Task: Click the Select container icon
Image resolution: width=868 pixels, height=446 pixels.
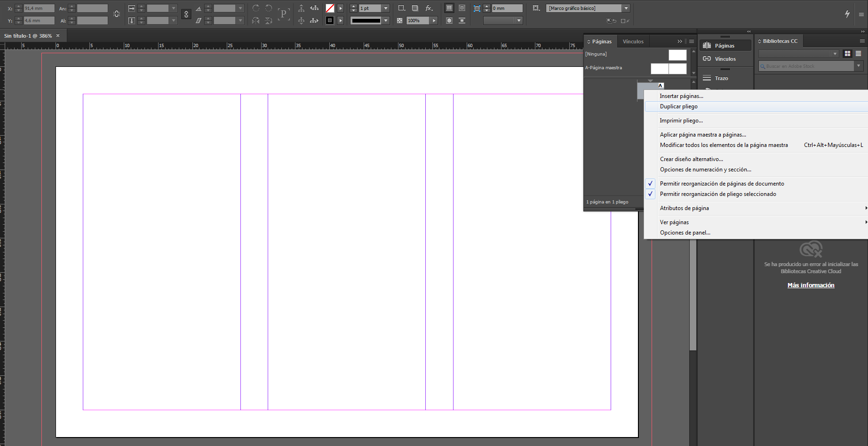Action: point(301,8)
